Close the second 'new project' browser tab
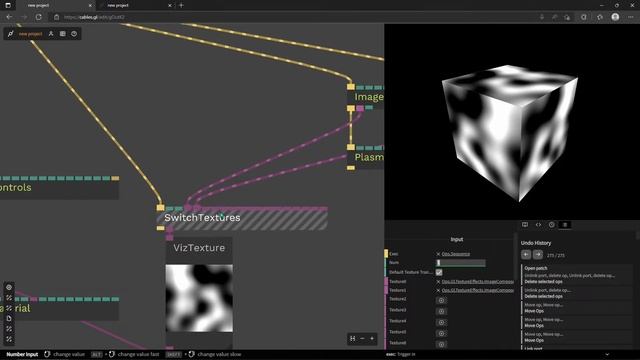640x360 pixels. [x=170, y=5]
